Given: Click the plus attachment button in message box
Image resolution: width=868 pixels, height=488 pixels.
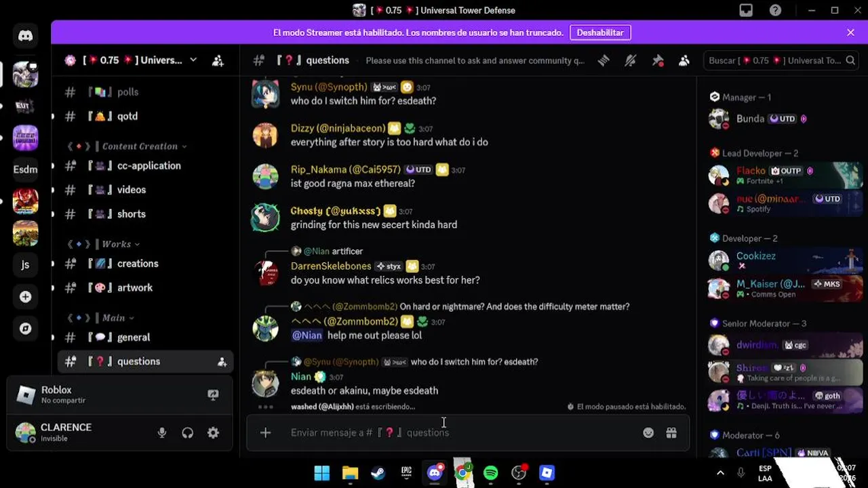Looking at the screenshot, I should (x=265, y=432).
